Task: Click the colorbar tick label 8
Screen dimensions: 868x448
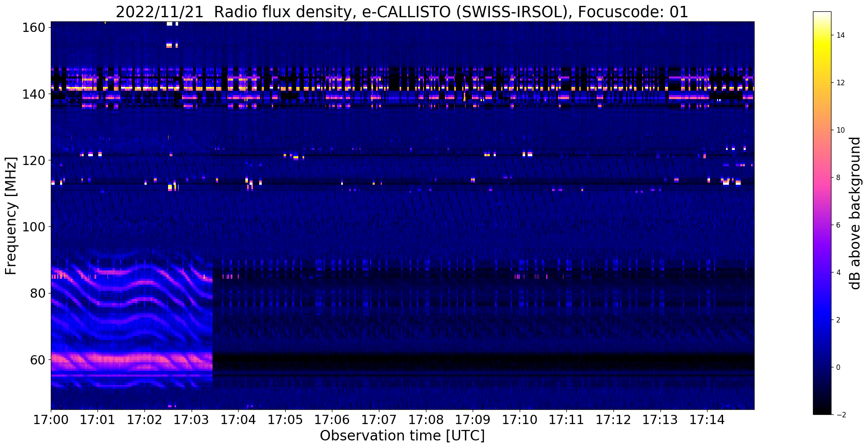Action: pos(839,178)
